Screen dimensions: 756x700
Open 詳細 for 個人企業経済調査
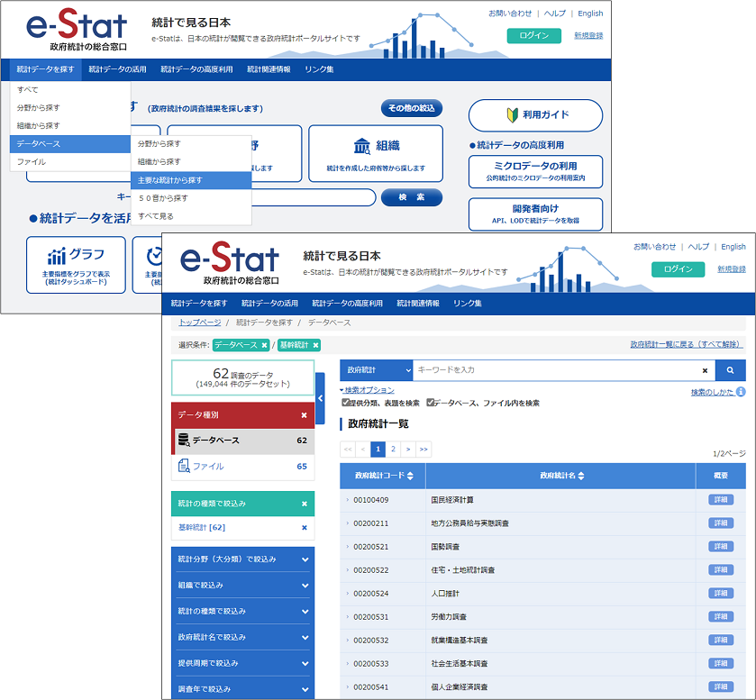(x=721, y=687)
